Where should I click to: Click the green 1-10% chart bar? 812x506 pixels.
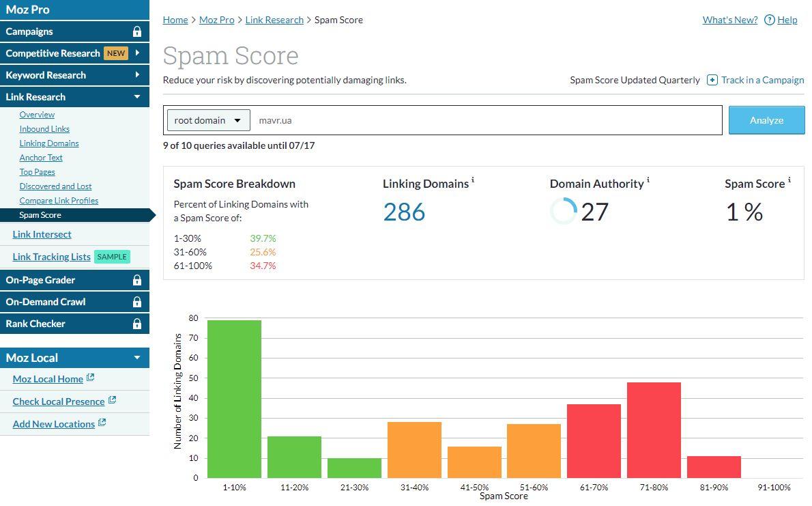point(234,399)
